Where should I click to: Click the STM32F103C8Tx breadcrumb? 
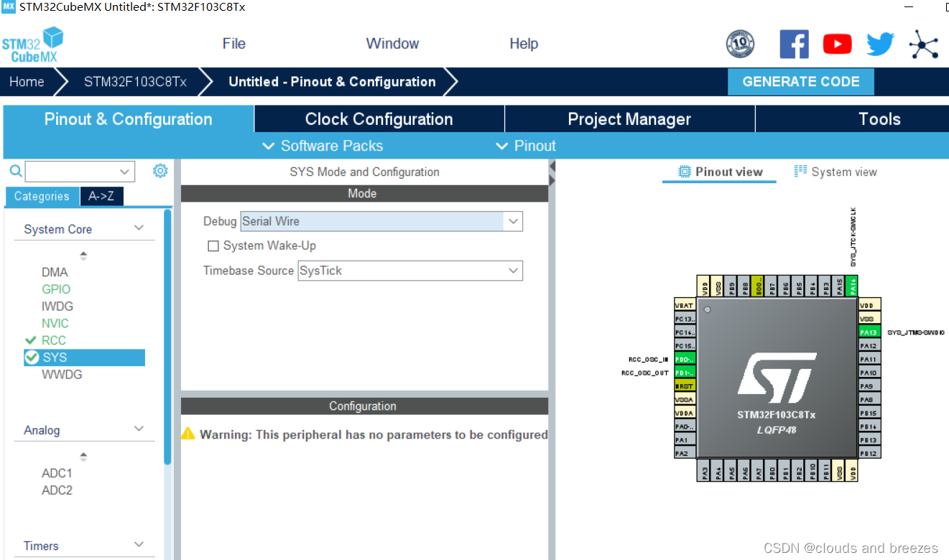pos(135,82)
